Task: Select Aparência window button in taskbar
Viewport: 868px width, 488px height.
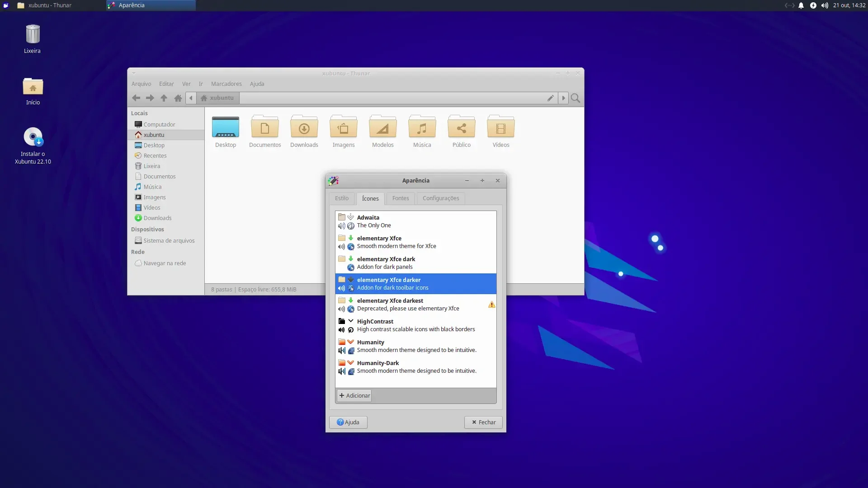Action: pos(151,5)
